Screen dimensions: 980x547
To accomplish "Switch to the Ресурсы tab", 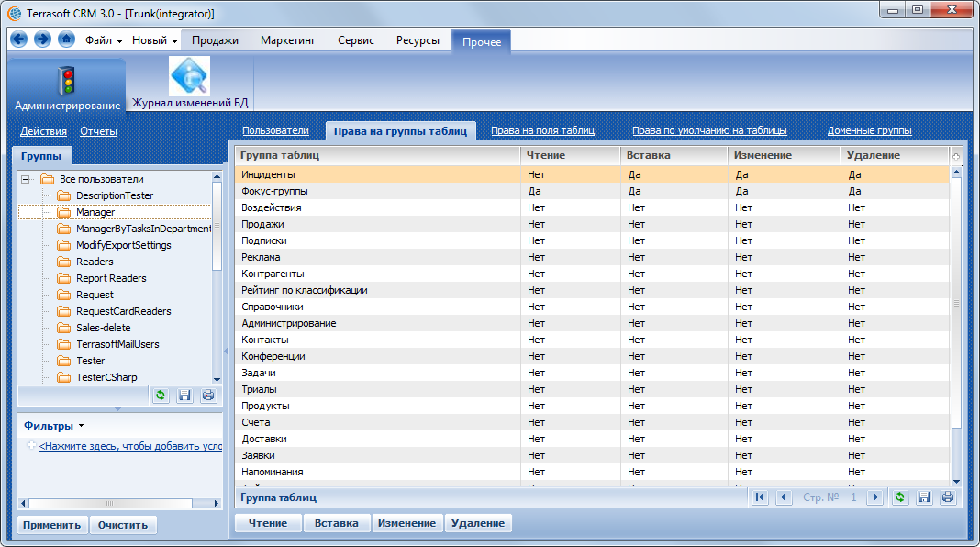I will (x=418, y=40).
